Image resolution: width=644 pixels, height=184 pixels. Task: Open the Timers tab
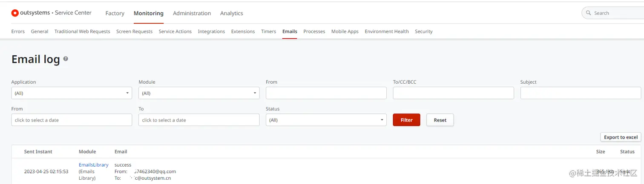268,31
